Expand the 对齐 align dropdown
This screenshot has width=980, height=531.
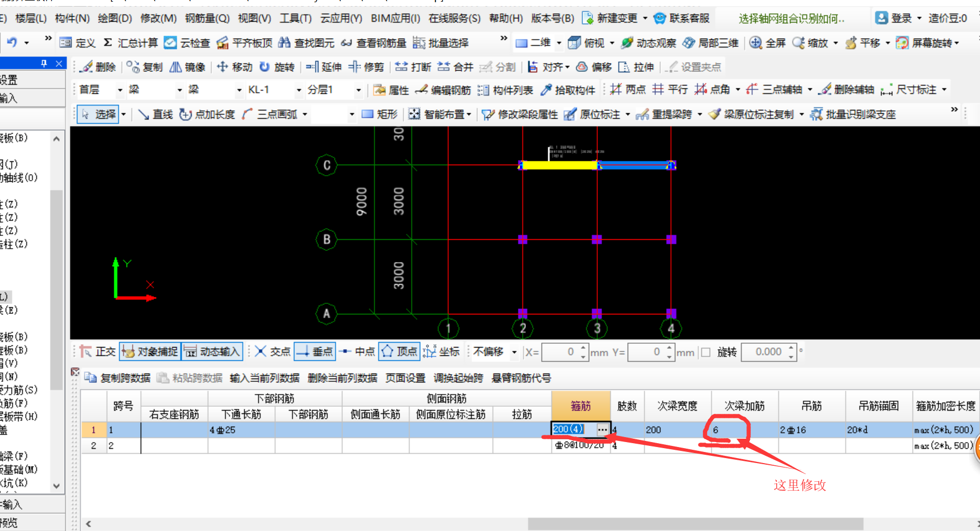[567, 67]
